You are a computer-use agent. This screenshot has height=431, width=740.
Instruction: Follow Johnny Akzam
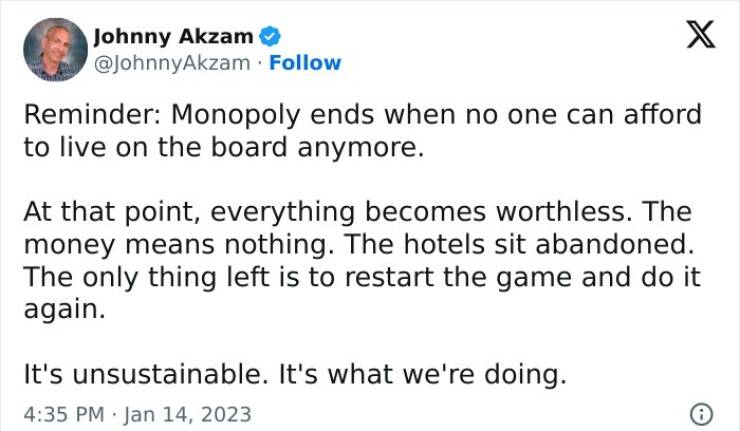coord(308,62)
